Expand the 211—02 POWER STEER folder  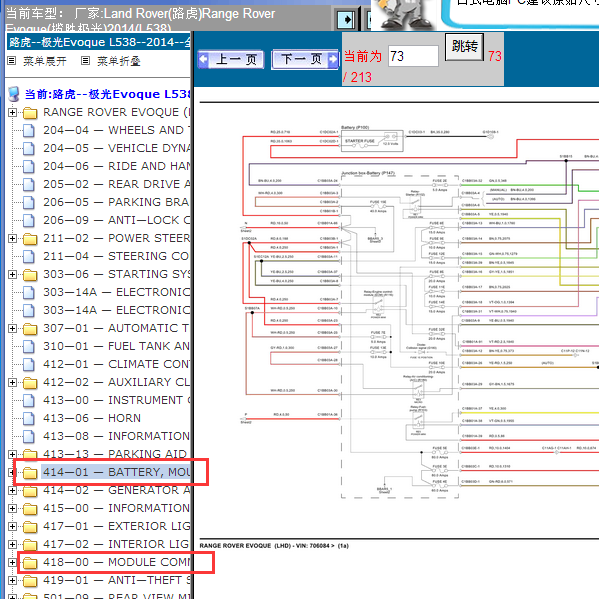pos(12,238)
